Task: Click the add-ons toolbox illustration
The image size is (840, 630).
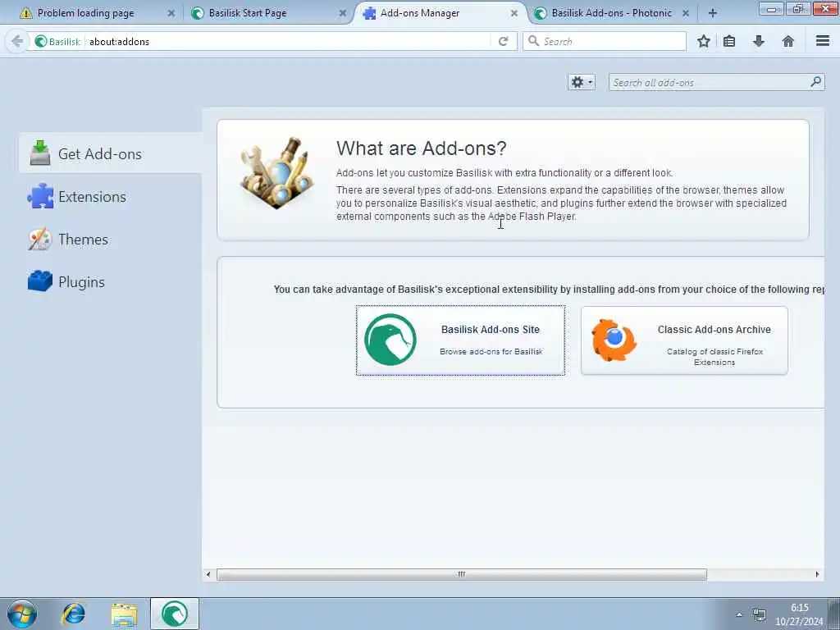Action: (277, 172)
